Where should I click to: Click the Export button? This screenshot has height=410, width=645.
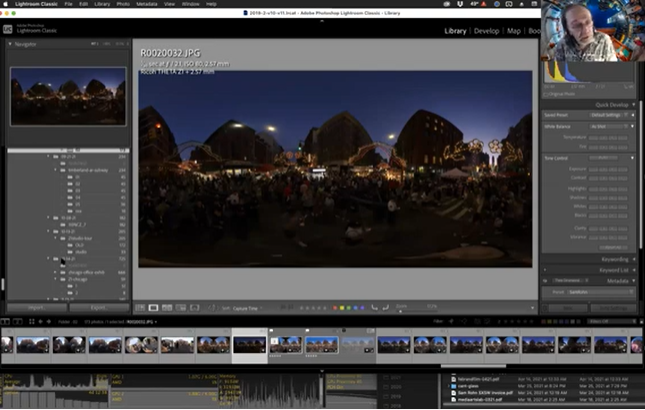point(98,308)
